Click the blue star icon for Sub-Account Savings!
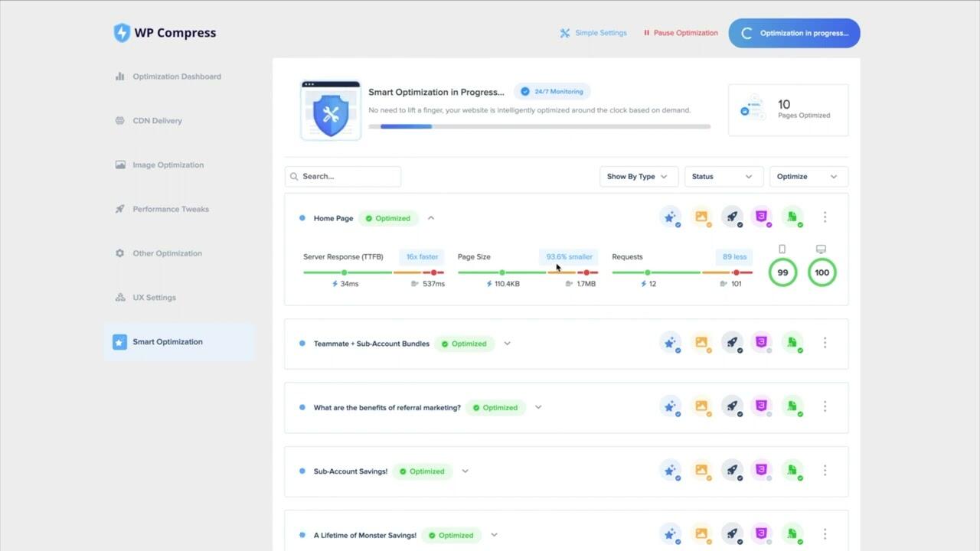The width and height of the screenshot is (980, 551). point(670,471)
